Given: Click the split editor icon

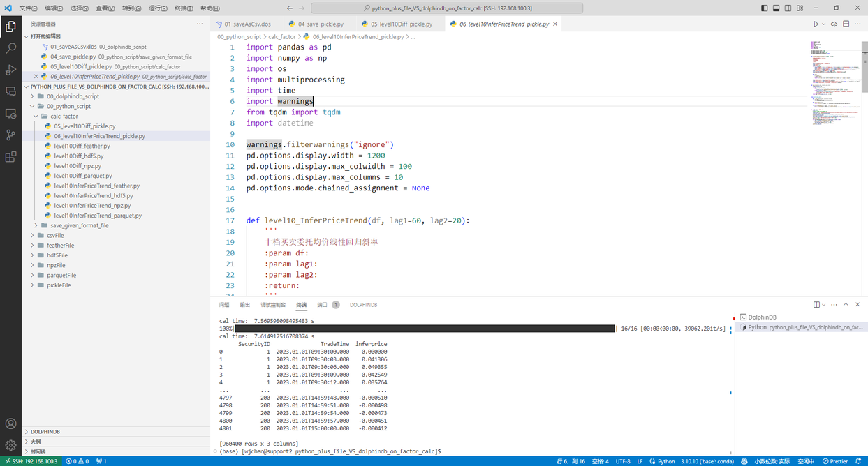Looking at the screenshot, I should 846,23.
